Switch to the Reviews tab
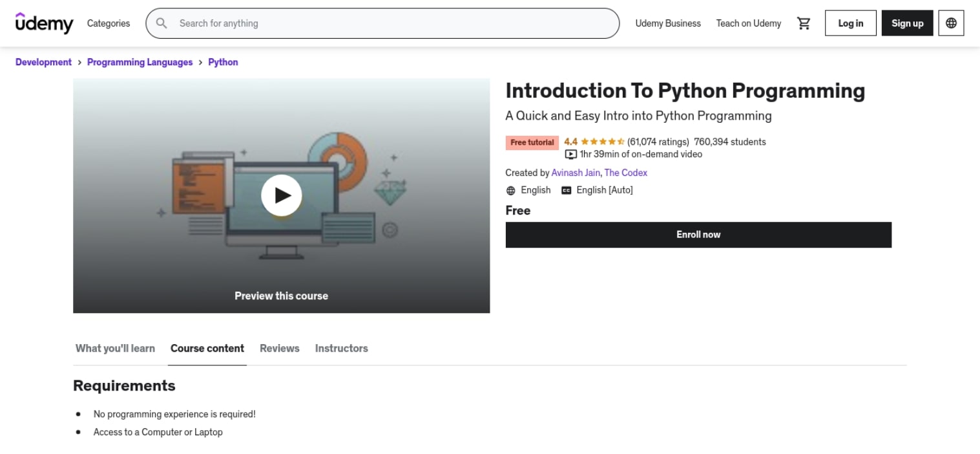The height and width of the screenshot is (454, 980). point(279,348)
